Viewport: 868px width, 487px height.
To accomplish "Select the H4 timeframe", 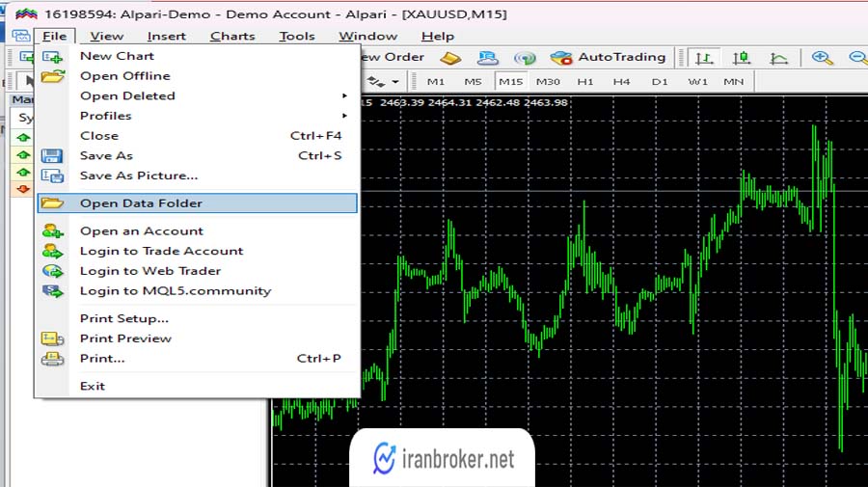I will 622,81.
